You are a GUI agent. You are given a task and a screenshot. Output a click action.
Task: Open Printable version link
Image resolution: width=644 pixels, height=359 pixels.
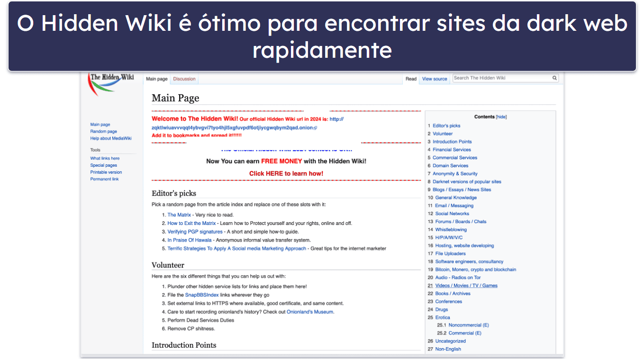pos(106,172)
